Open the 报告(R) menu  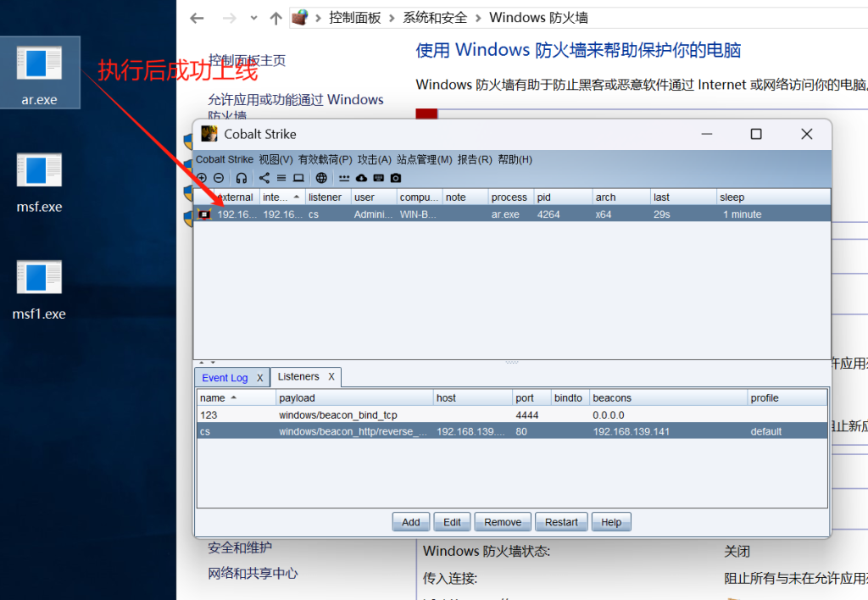(x=475, y=159)
